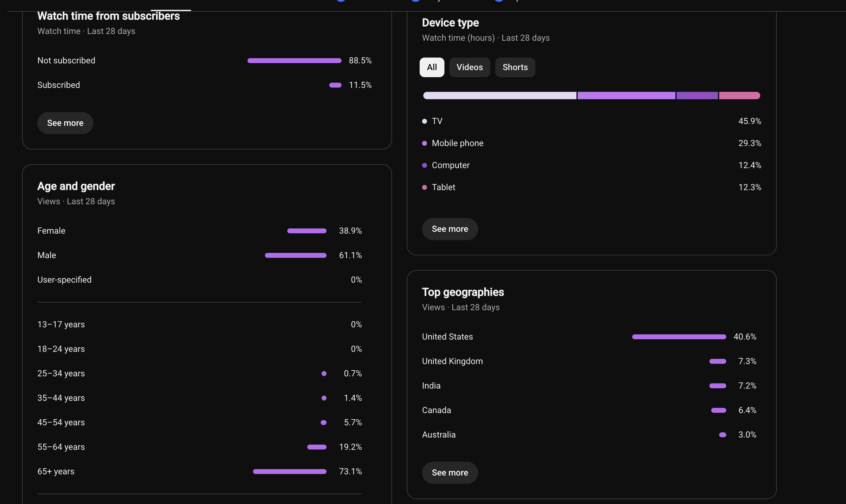
Task: Click the pink Tablet segment of device bar
Action: (739, 96)
